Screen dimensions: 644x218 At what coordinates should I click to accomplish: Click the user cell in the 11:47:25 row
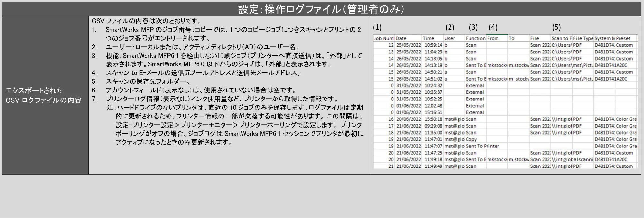click(454, 153)
